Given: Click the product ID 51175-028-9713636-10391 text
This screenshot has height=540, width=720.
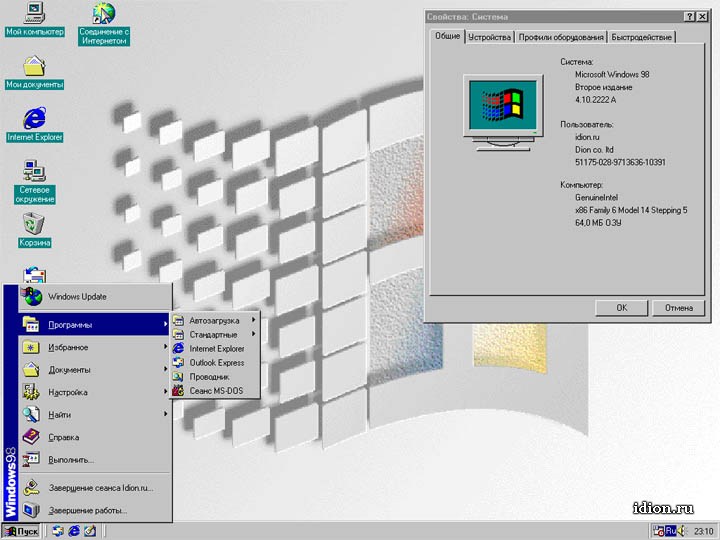Looking at the screenshot, I should pos(620,162).
